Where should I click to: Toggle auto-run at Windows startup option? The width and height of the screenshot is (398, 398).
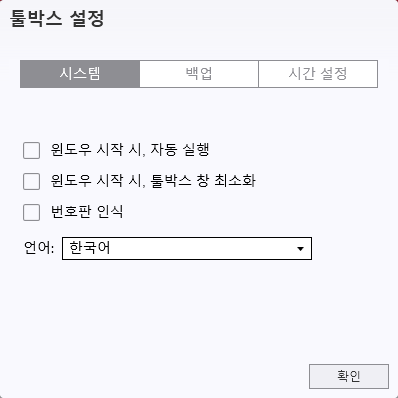[x=31, y=150]
